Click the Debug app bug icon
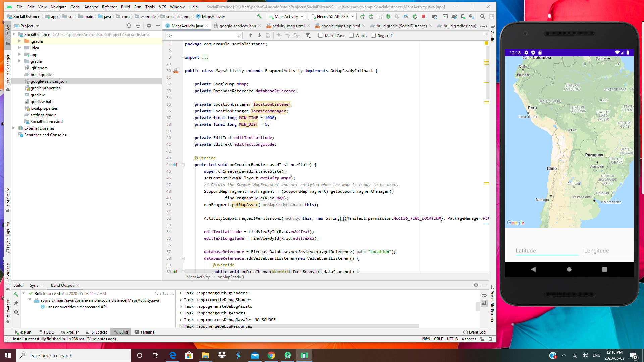This screenshot has height=362, width=644. click(x=388, y=16)
